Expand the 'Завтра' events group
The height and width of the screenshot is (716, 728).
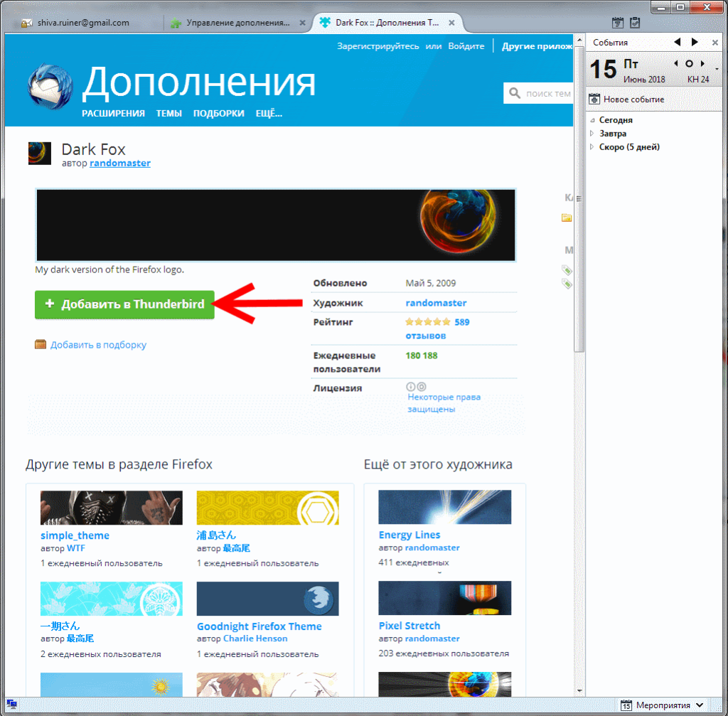593,134
